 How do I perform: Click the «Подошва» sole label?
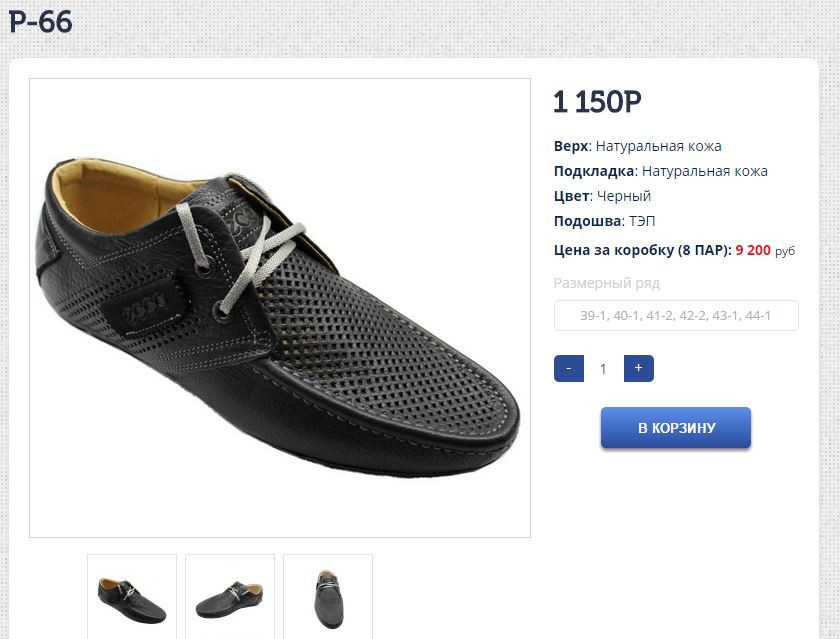587,221
